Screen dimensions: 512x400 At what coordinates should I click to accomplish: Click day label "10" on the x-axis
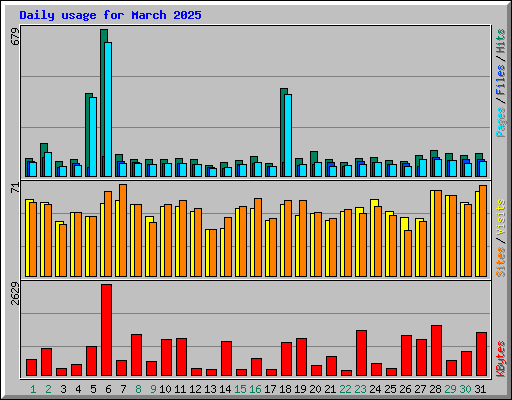point(165,389)
